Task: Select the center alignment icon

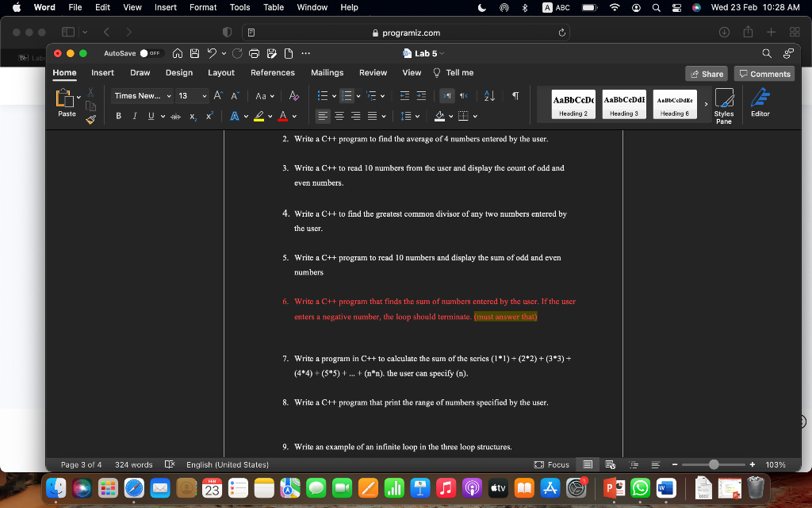Action: pyautogui.click(x=339, y=116)
